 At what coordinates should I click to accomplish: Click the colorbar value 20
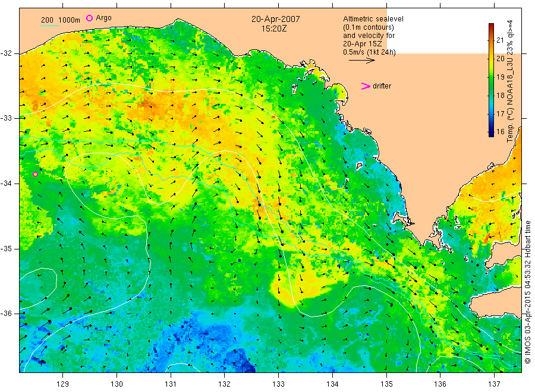point(500,59)
